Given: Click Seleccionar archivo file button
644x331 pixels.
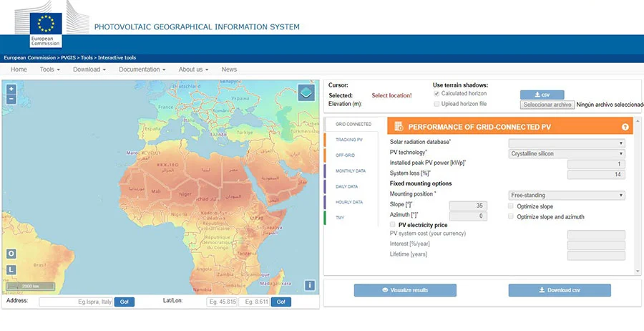Looking at the screenshot, I should [547, 105].
